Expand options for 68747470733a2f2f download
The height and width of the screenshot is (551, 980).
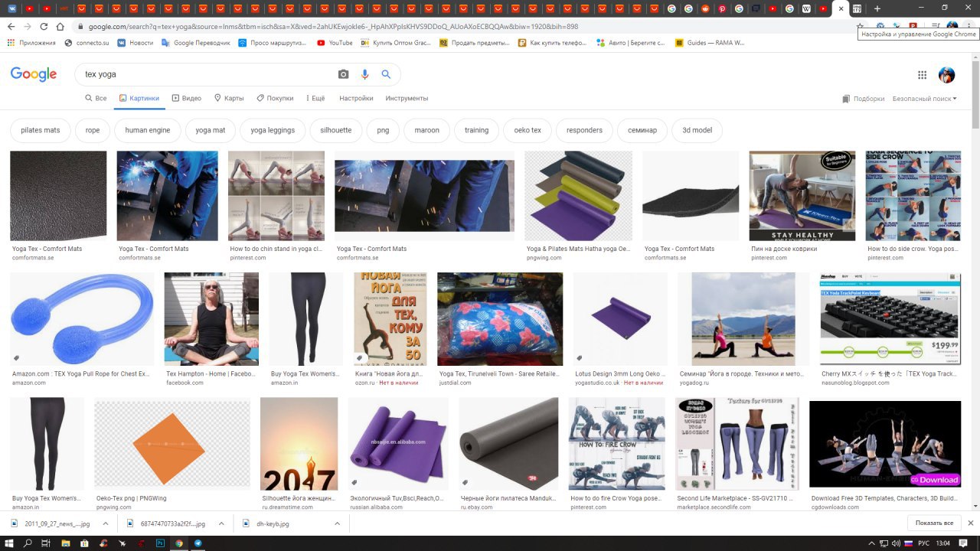click(x=221, y=523)
